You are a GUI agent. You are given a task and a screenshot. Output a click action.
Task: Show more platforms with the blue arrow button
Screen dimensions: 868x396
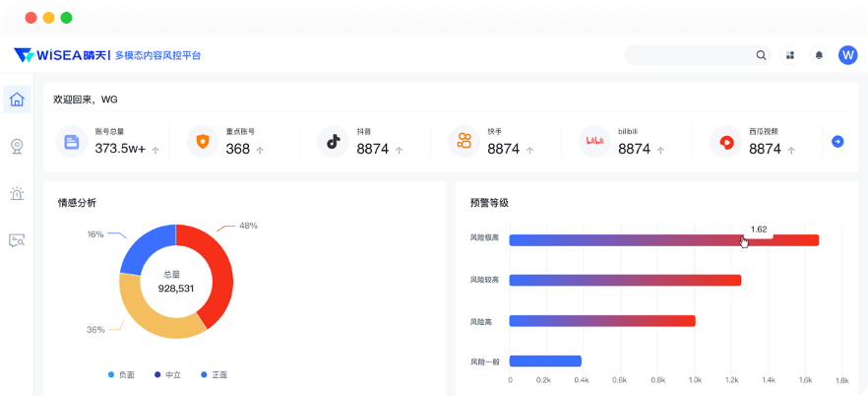[x=837, y=142]
